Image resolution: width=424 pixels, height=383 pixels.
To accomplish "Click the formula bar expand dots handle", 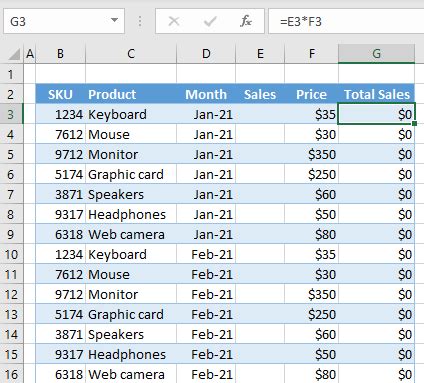I will click(140, 21).
